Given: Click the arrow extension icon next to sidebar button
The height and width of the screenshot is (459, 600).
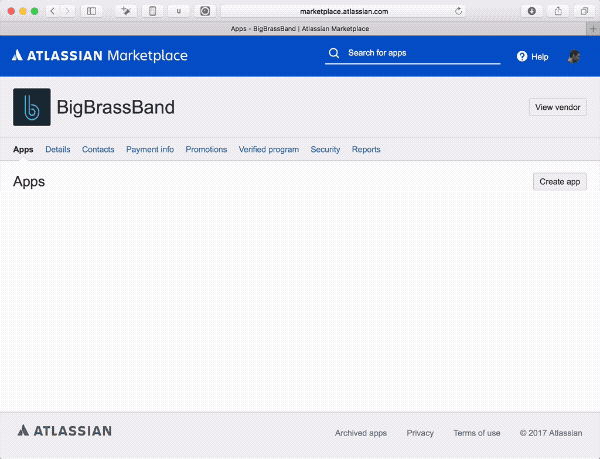Looking at the screenshot, I should pyautogui.click(x=126, y=11).
